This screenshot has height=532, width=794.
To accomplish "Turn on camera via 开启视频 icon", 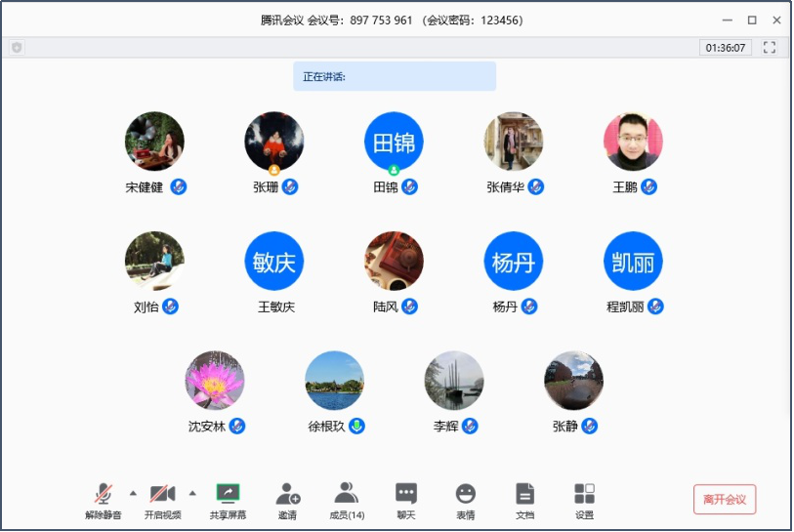I will pyautogui.click(x=162, y=494).
